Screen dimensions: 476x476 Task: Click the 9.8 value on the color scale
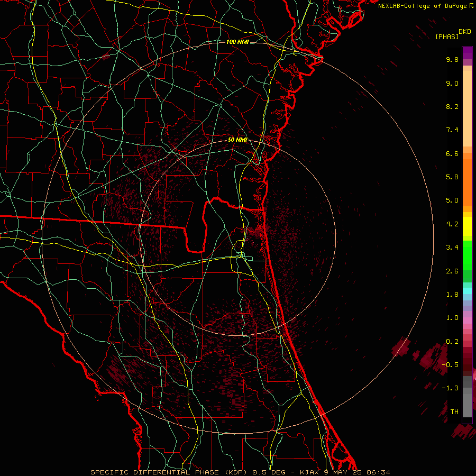coord(452,59)
